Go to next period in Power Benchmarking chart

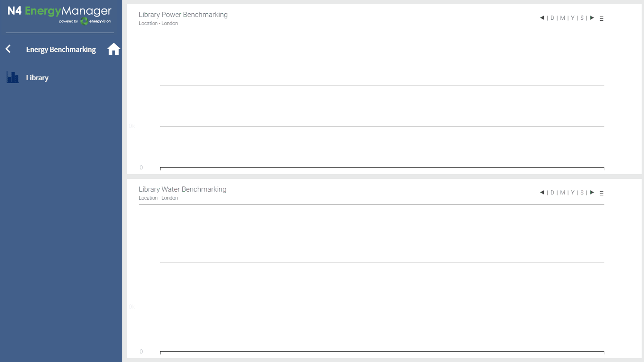592,18
